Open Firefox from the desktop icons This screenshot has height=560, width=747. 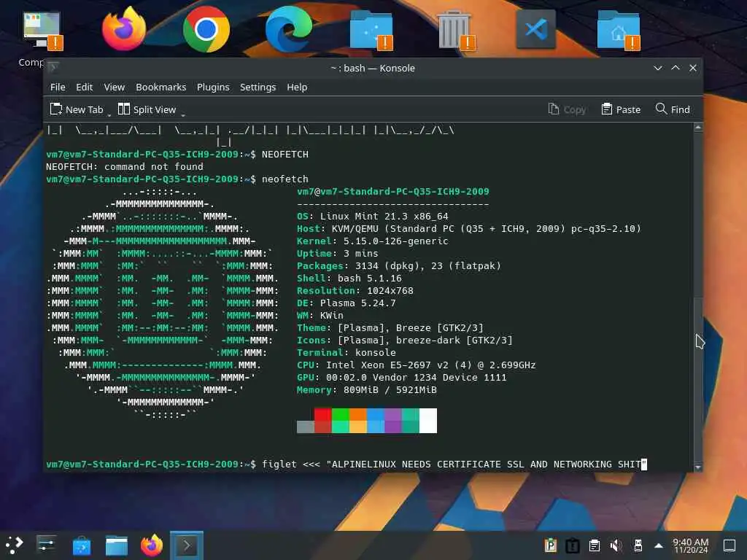point(124,29)
